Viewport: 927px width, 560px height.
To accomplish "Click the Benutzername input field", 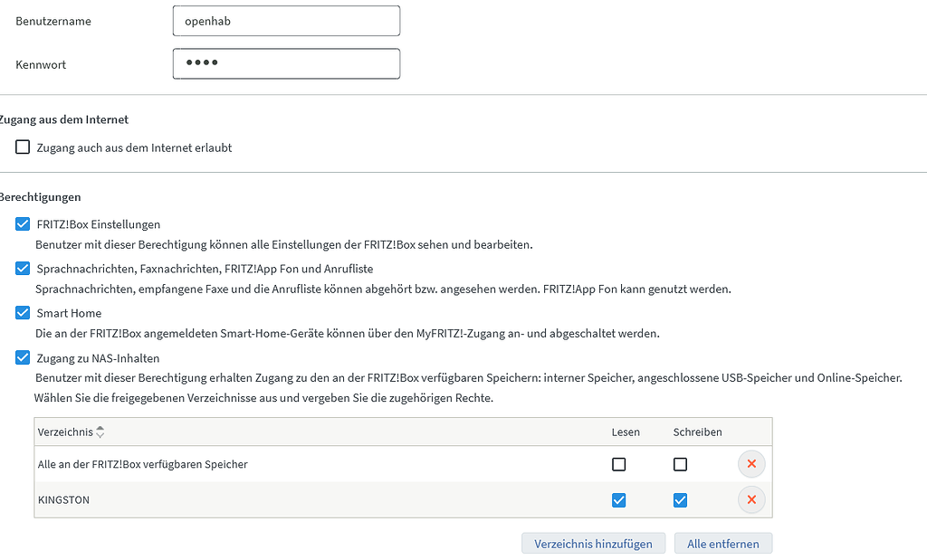I will (x=286, y=20).
